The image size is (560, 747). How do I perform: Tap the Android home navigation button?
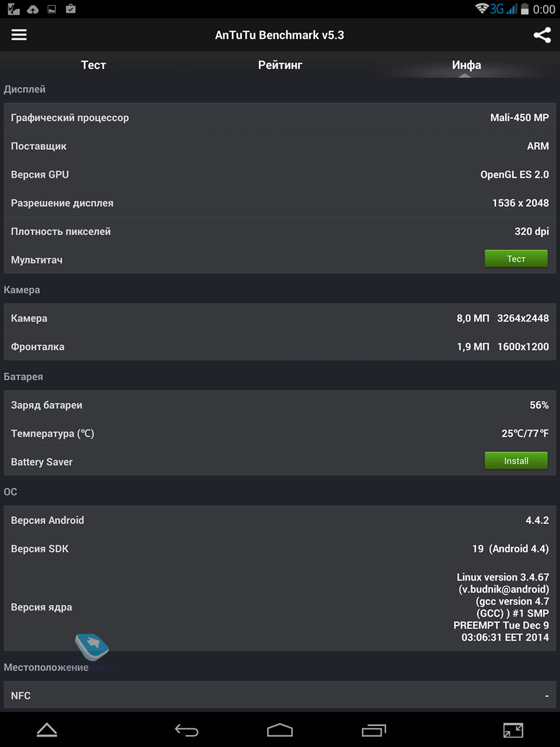[x=280, y=730]
